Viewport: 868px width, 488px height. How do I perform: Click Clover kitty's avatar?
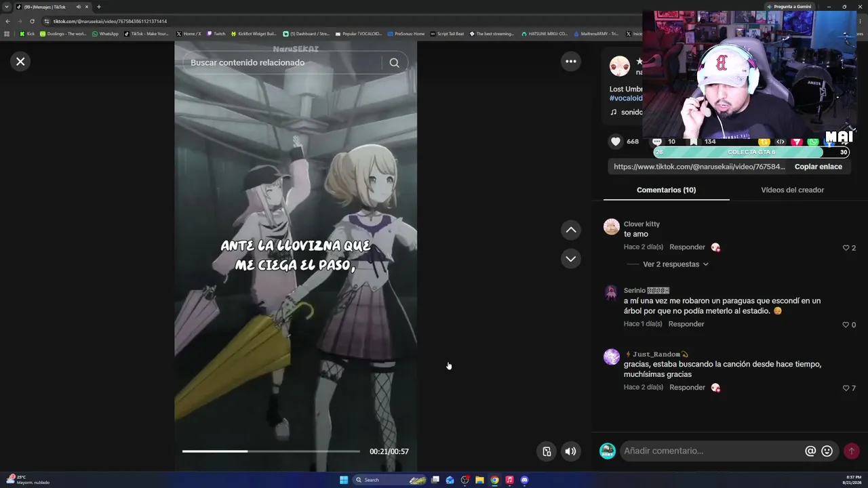pyautogui.click(x=612, y=227)
